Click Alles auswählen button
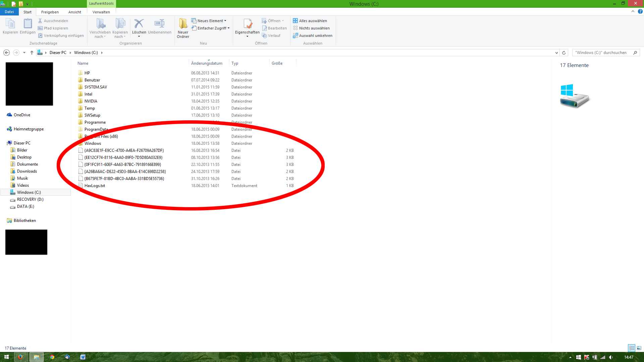644x362 pixels. pos(310,21)
